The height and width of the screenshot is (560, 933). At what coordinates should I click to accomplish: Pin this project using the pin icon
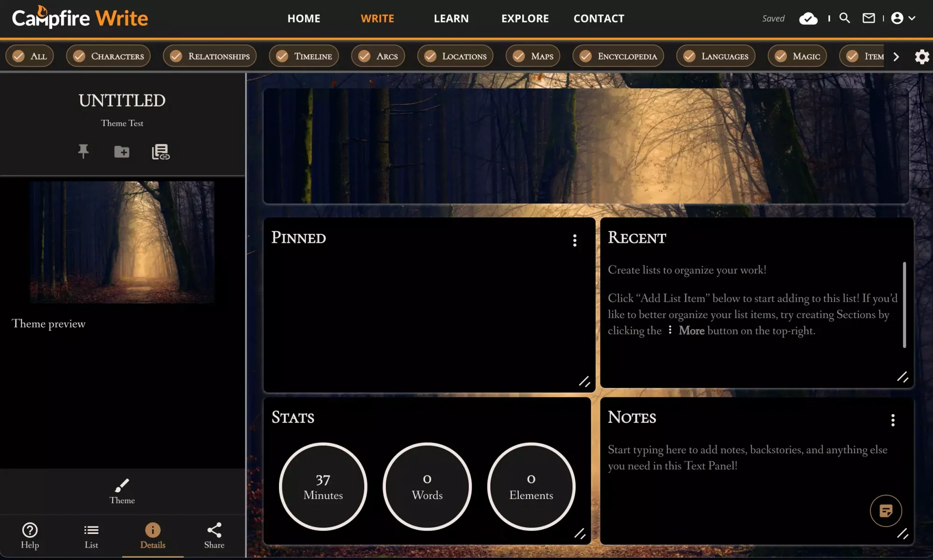[84, 152]
